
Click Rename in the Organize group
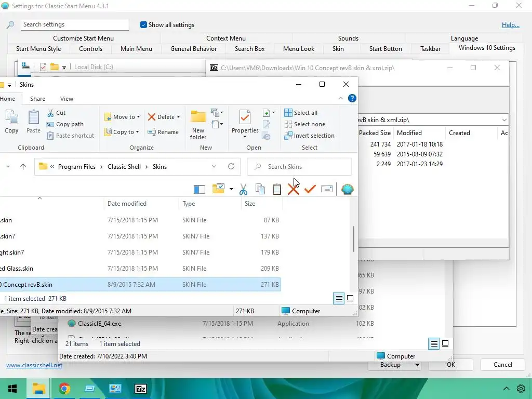tap(163, 132)
